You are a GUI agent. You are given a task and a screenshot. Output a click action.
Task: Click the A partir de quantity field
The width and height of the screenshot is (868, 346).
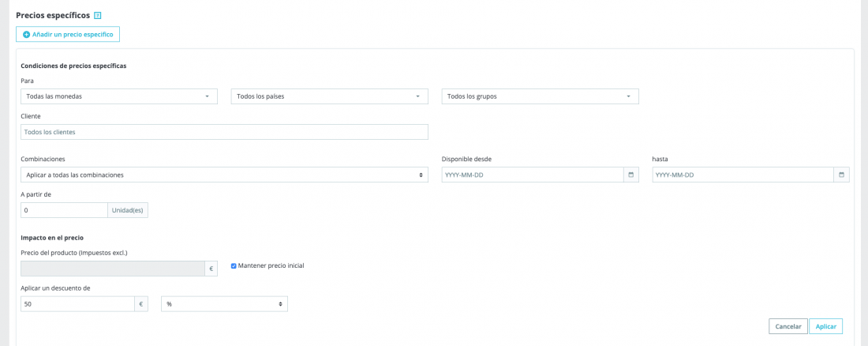click(64, 210)
